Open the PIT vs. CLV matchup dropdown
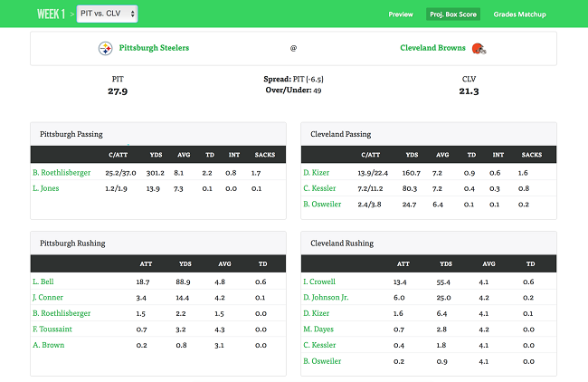This screenshot has height=382, width=588. [108, 14]
